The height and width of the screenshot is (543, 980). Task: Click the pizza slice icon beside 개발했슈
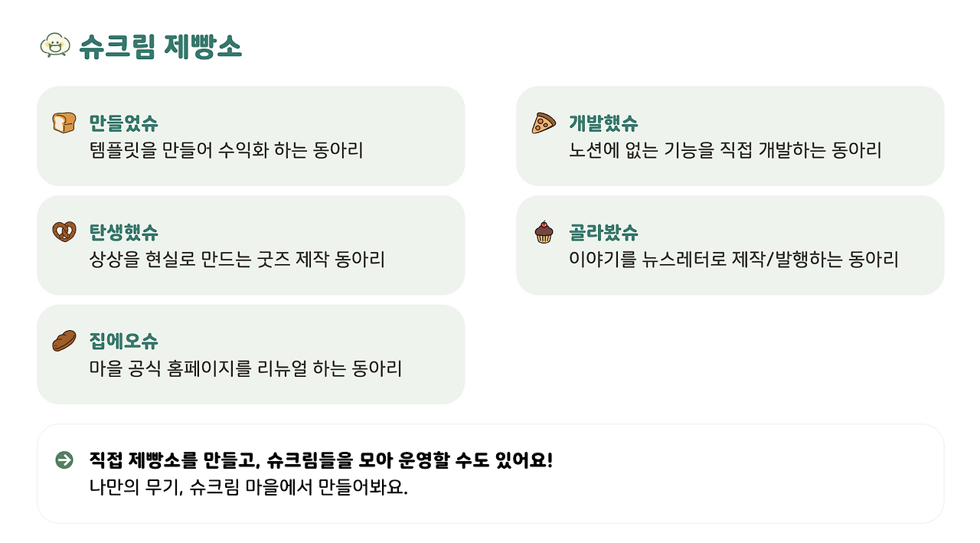click(x=544, y=123)
